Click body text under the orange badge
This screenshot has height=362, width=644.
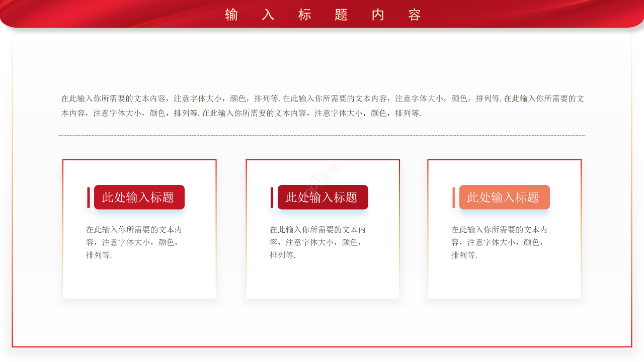499,242
